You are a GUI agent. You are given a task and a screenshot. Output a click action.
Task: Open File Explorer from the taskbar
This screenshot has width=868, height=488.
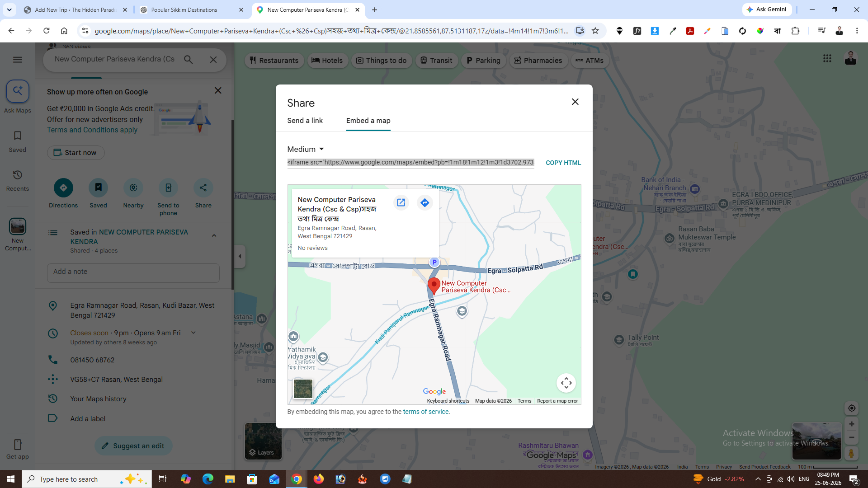point(230,479)
